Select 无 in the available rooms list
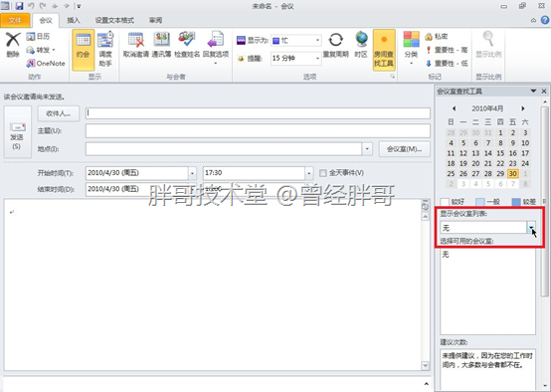This screenshot has width=551, height=392. pos(446,254)
